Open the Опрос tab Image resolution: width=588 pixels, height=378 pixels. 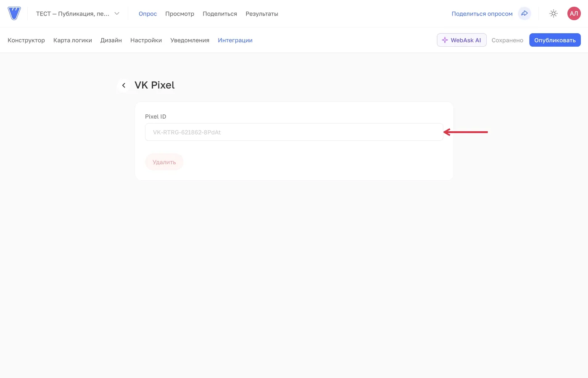click(148, 14)
